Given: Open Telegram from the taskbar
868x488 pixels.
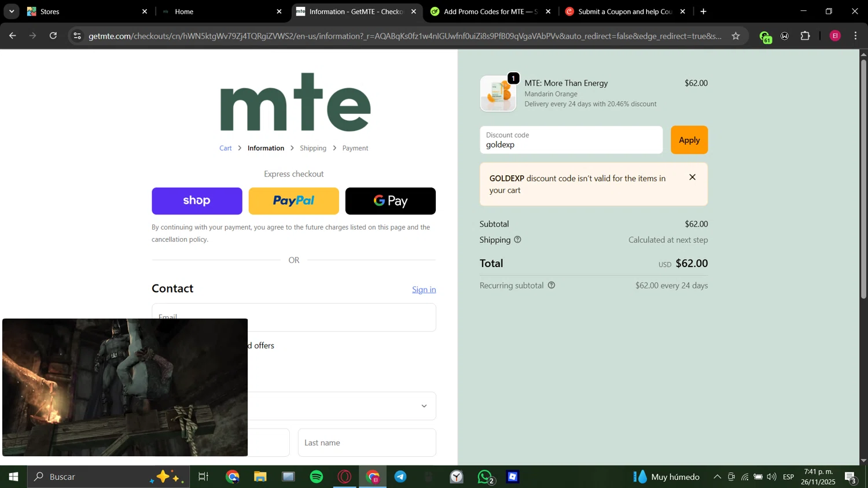Looking at the screenshot, I should [400, 476].
